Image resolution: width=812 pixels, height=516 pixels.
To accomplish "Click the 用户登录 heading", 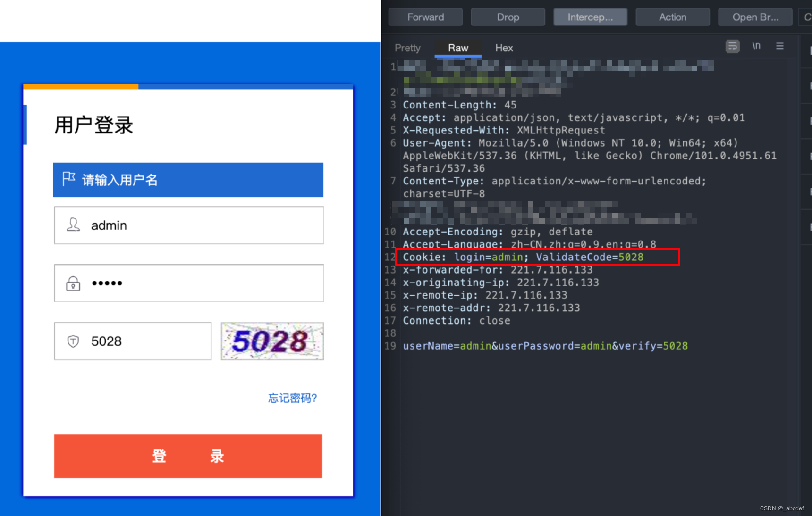I will 94,125.
